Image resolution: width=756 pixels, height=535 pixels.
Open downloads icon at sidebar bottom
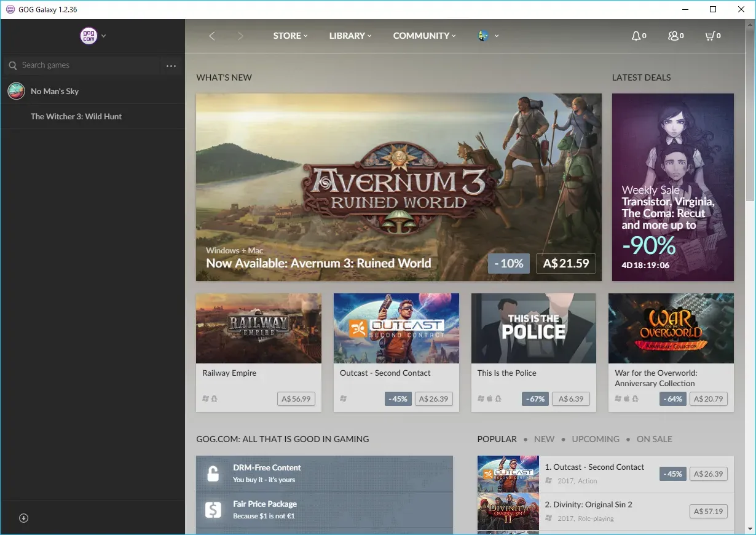coord(23,518)
